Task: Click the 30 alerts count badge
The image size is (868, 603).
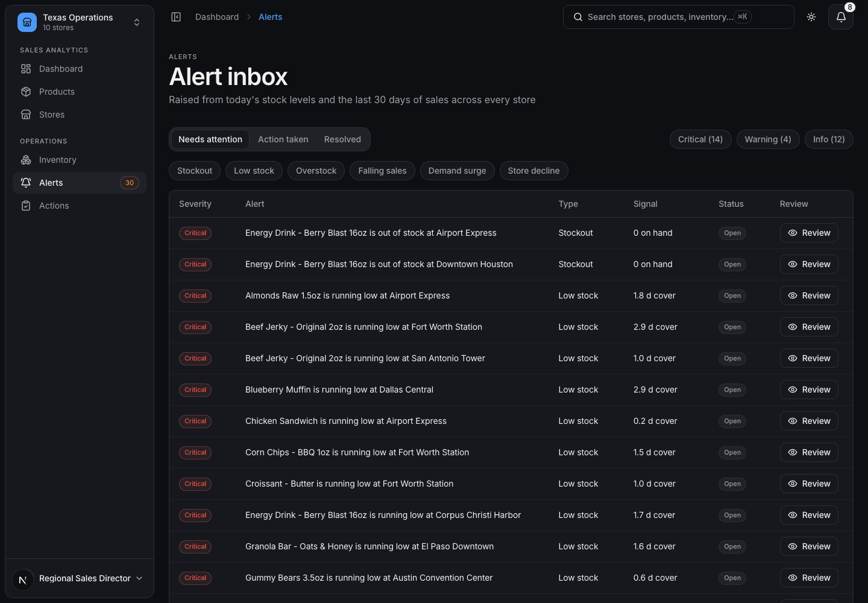Action: (130, 183)
